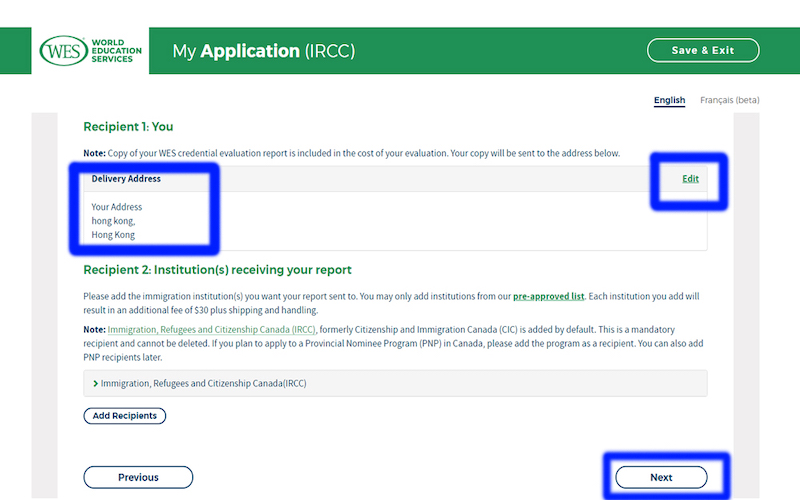Click the Add Recipients button
The width and height of the screenshot is (800, 500).
click(x=124, y=416)
